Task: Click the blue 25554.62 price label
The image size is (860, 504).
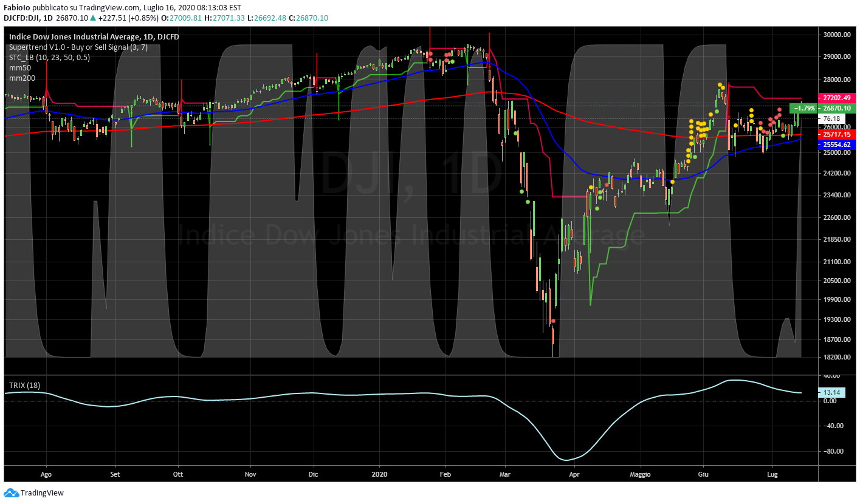Action: (838, 145)
